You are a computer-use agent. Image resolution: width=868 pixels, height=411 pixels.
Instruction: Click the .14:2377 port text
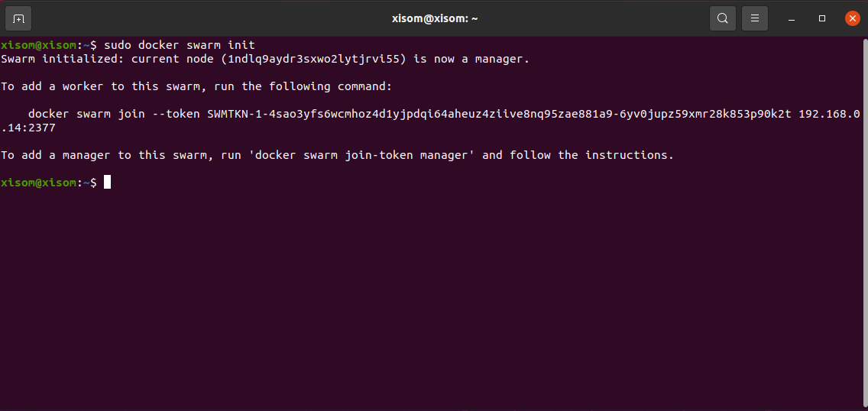(x=28, y=128)
